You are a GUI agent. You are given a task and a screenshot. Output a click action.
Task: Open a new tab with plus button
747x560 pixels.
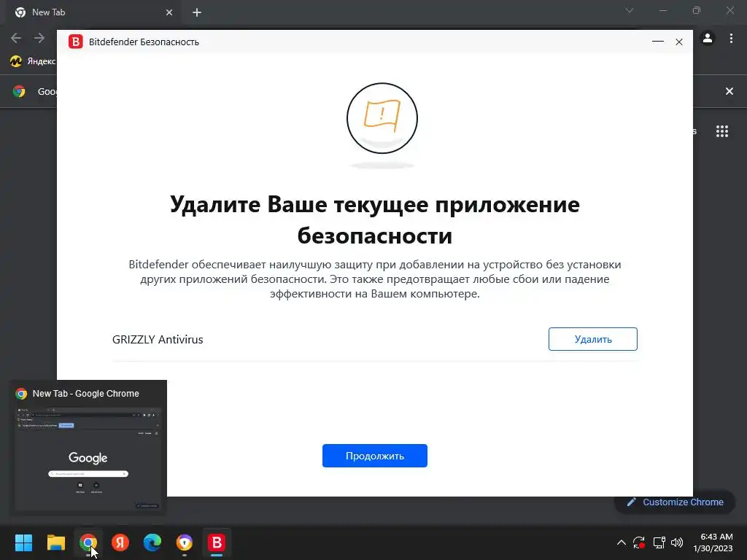pyautogui.click(x=197, y=12)
